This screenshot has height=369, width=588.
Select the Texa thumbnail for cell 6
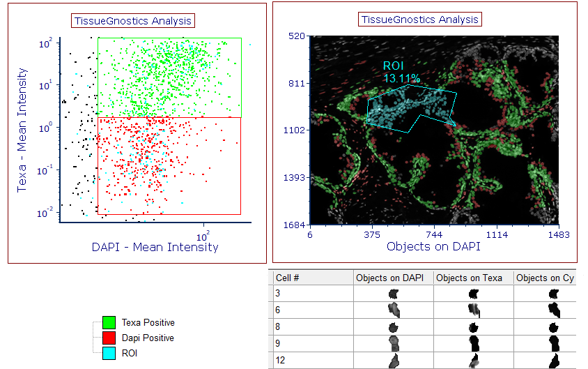(x=473, y=310)
